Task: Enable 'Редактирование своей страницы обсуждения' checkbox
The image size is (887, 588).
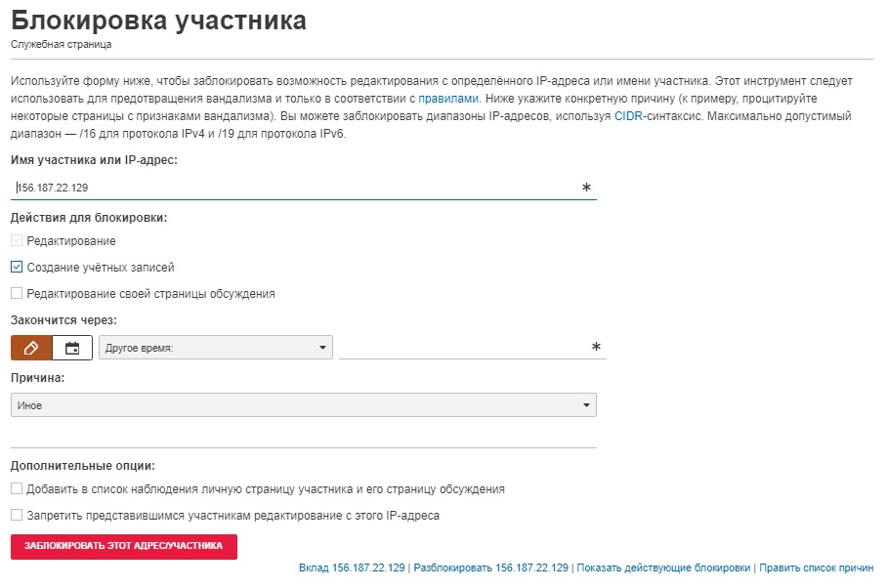Action: (17, 293)
